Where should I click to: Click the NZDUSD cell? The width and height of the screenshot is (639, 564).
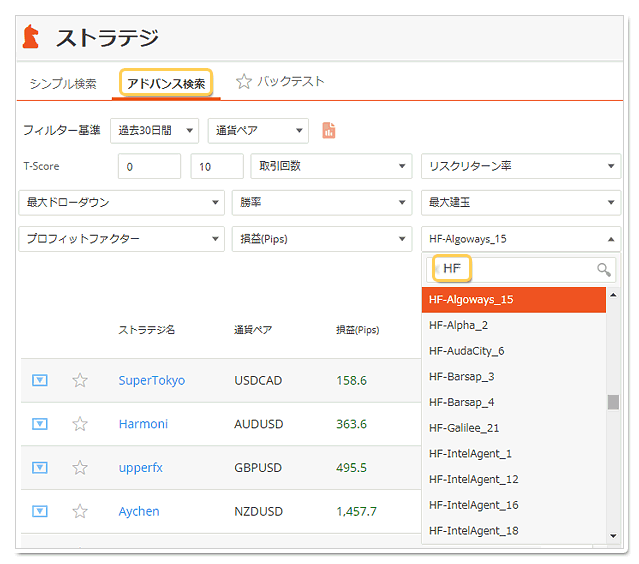[x=258, y=511]
